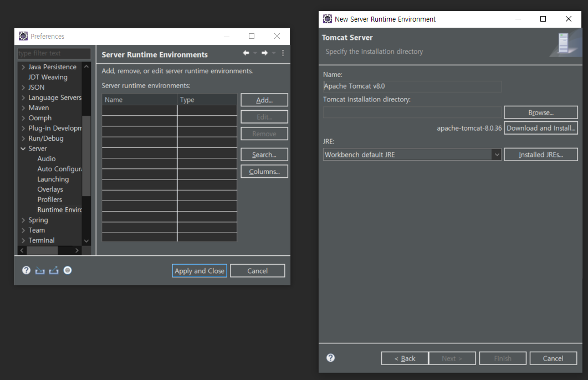Maximize the New Server Runtime Environment window
Screen dimensions: 588x380
tap(543, 19)
